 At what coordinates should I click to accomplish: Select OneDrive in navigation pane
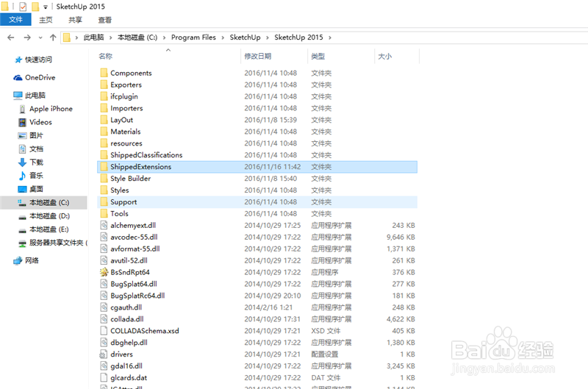point(35,78)
